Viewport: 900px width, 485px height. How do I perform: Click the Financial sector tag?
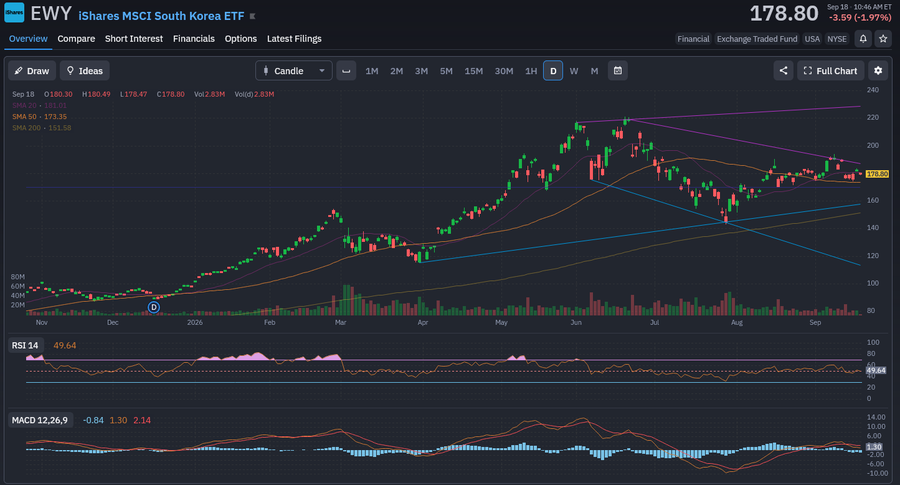tap(693, 39)
